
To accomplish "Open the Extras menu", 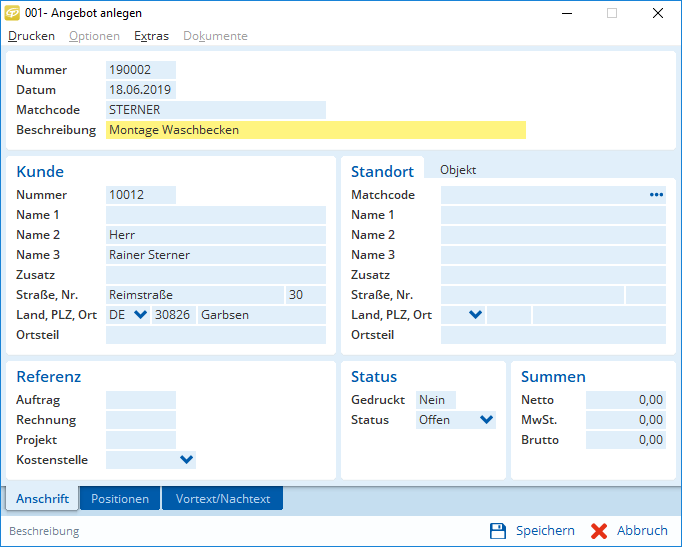I will pyautogui.click(x=151, y=36).
